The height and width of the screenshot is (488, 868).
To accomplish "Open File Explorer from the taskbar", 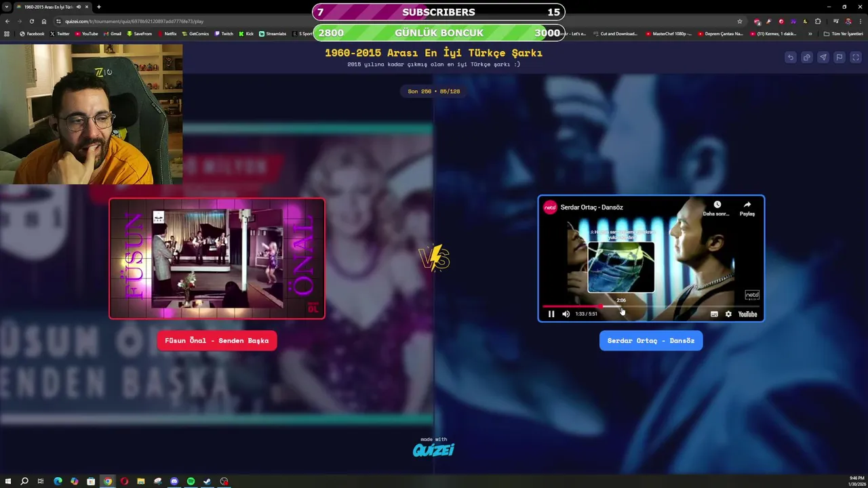I will pyautogui.click(x=141, y=481).
